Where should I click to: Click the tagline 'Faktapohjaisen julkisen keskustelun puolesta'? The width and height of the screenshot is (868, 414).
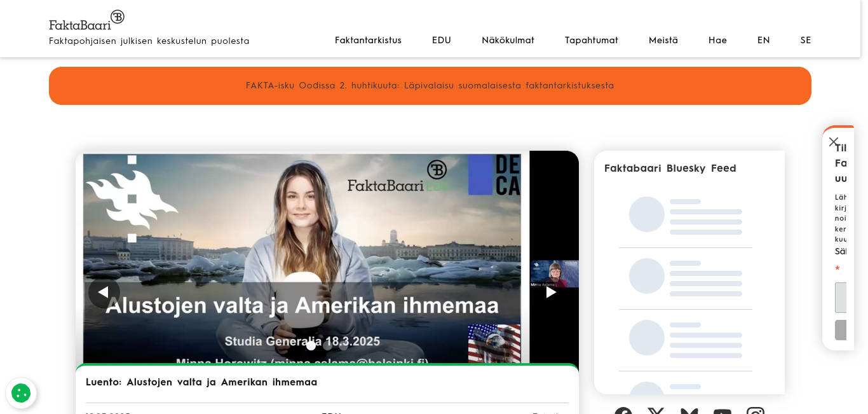149,41
